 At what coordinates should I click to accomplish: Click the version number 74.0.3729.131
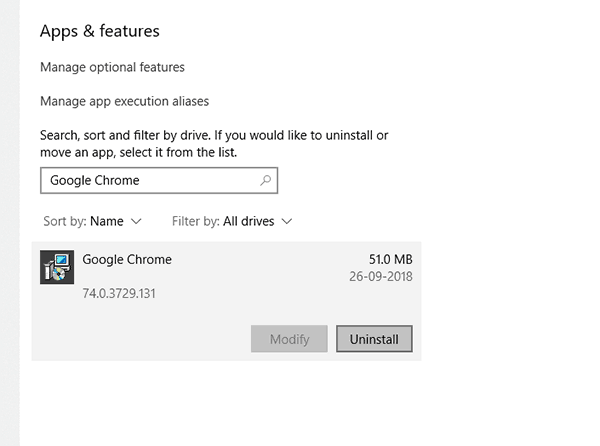(119, 293)
